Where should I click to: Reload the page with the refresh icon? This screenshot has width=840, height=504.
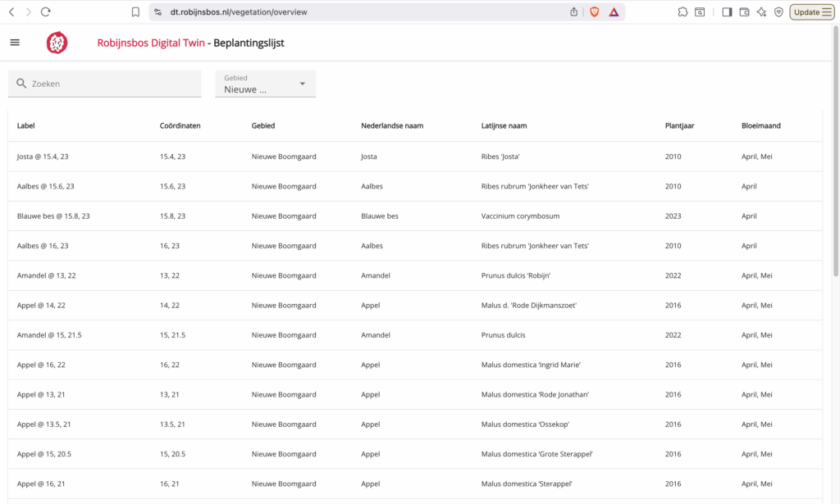click(x=46, y=12)
